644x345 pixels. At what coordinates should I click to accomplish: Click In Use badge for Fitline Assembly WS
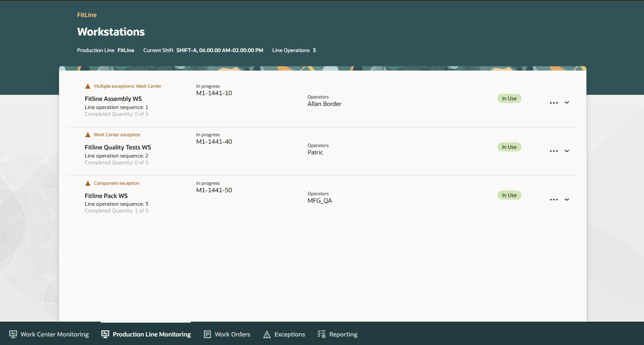pos(509,99)
